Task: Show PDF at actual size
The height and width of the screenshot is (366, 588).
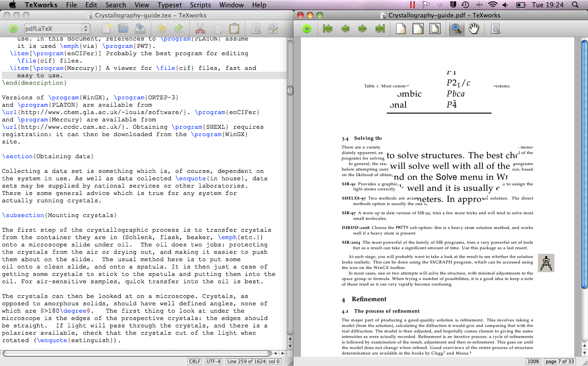Action: [401, 29]
